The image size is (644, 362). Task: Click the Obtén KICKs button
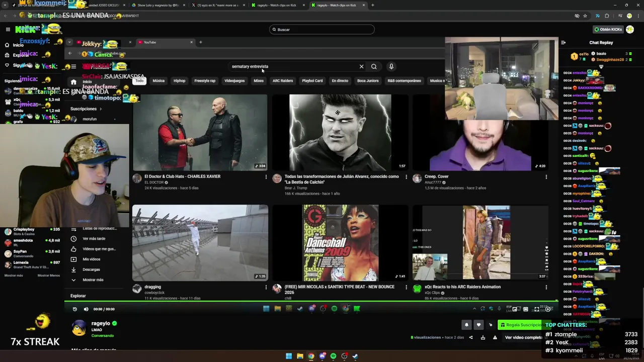608,30
